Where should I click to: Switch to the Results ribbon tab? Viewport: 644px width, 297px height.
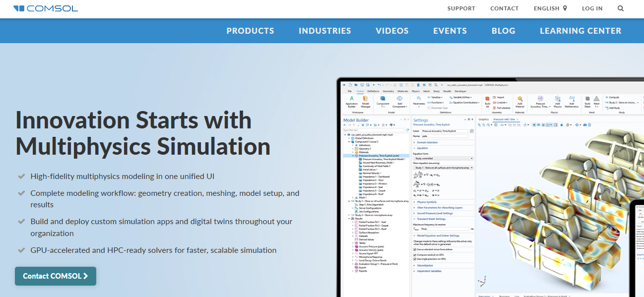447,91
